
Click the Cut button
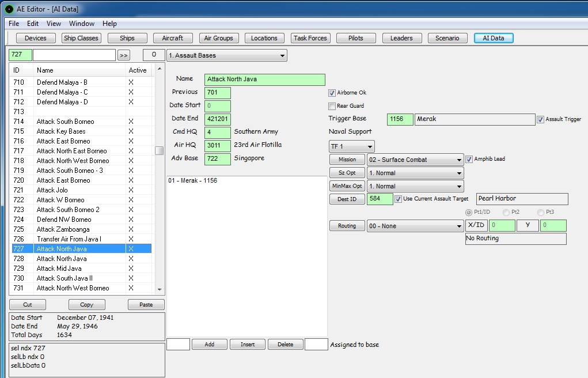[x=28, y=304]
